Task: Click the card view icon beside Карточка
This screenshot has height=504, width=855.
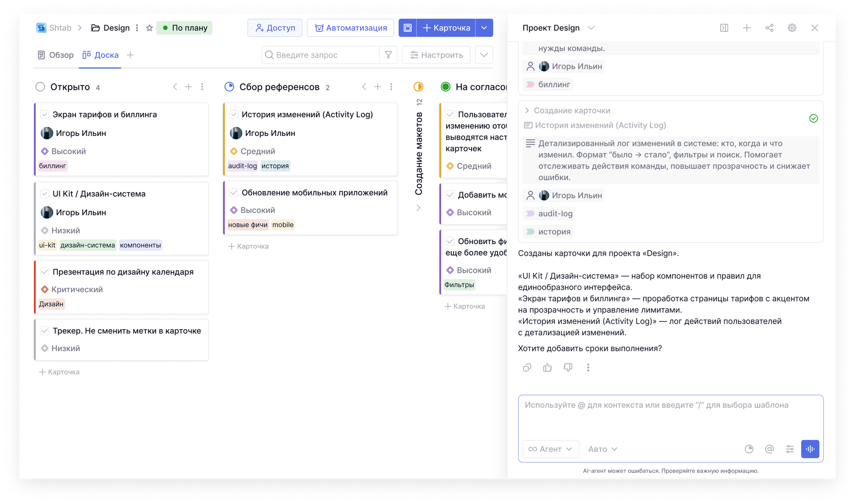Action: (x=407, y=28)
